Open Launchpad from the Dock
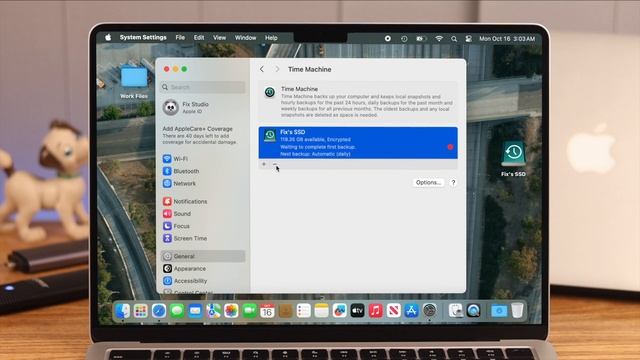 pyautogui.click(x=140, y=311)
